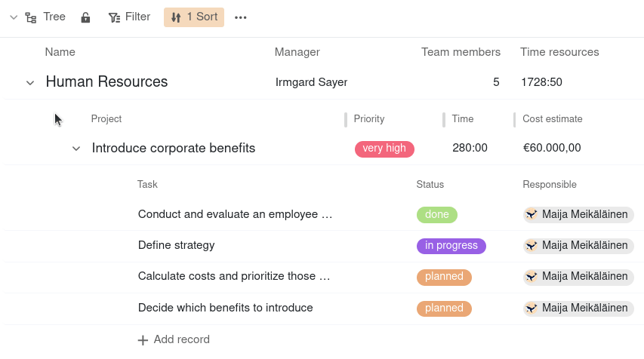Click avatar on the first task row
The width and height of the screenshot is (644, 359).
(532, 214)
